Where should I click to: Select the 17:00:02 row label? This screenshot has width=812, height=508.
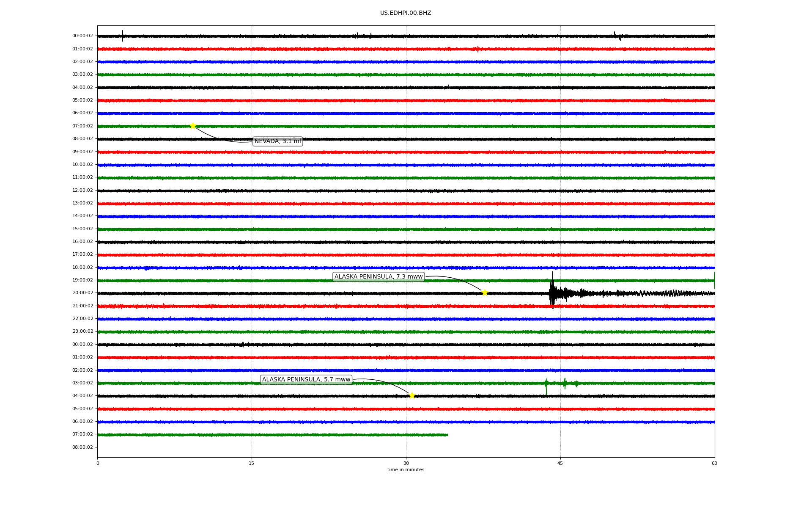pyautogui.click(x=82, y=254)
